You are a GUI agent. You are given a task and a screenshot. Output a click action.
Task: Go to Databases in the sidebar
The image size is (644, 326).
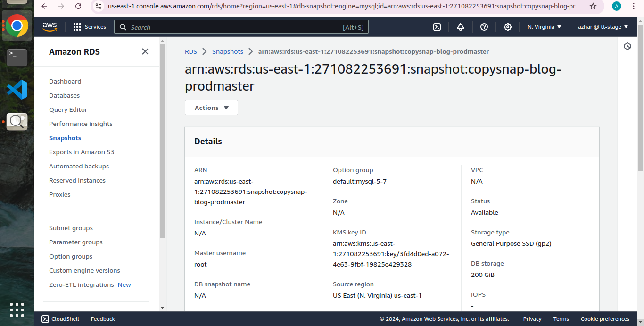tap(65, 95)
